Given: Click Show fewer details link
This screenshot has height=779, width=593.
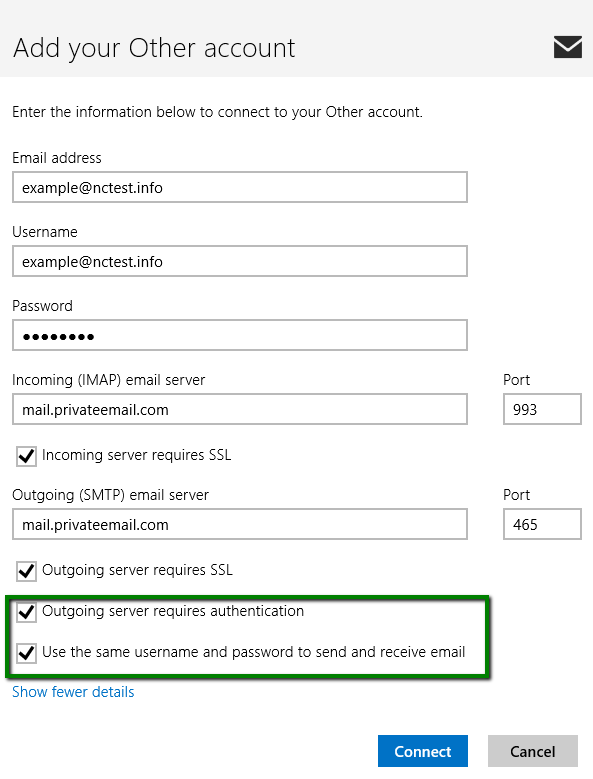Looking at the screenshot, I should (73, 692).
